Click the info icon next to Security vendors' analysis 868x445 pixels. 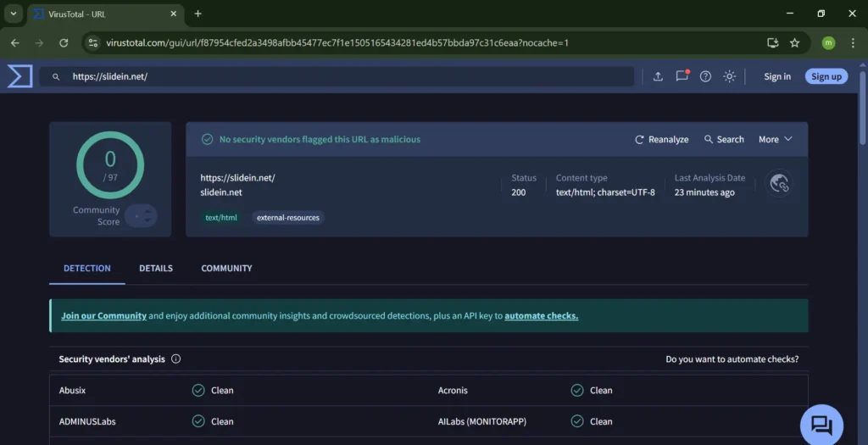tap(175, 359)
